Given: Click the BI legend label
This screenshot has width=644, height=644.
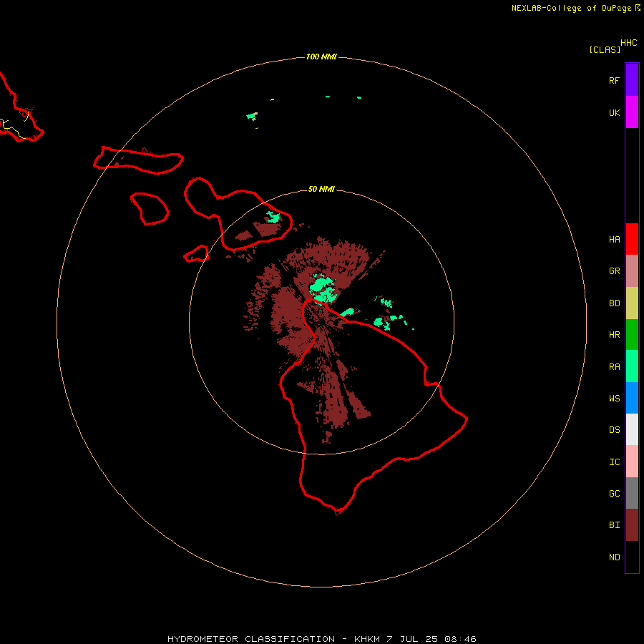Looking at the screenshot, I should pyautogui.click(x=614, y=525).
